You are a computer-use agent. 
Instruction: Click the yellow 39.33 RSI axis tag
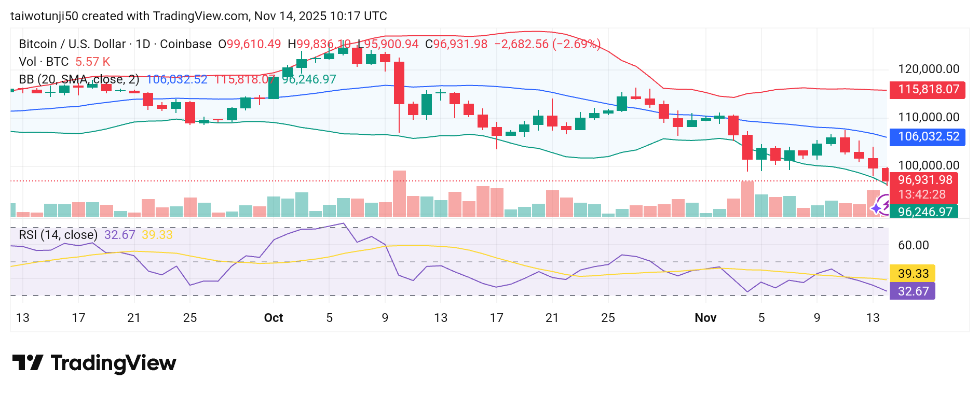(x=913, y=274)
